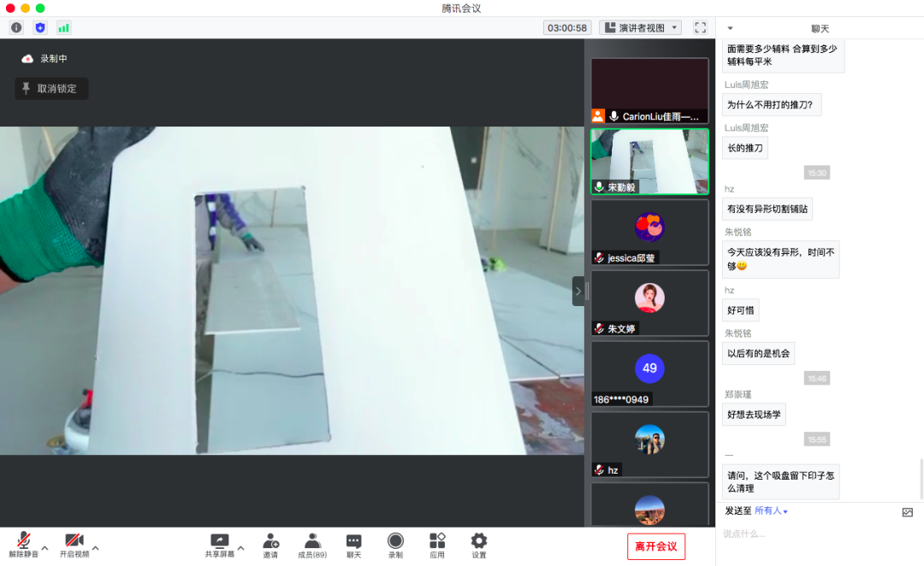The width and height of the screenshot is (924, 566).
Task: Open the members list (89)
Action: [x=312, y=545]
